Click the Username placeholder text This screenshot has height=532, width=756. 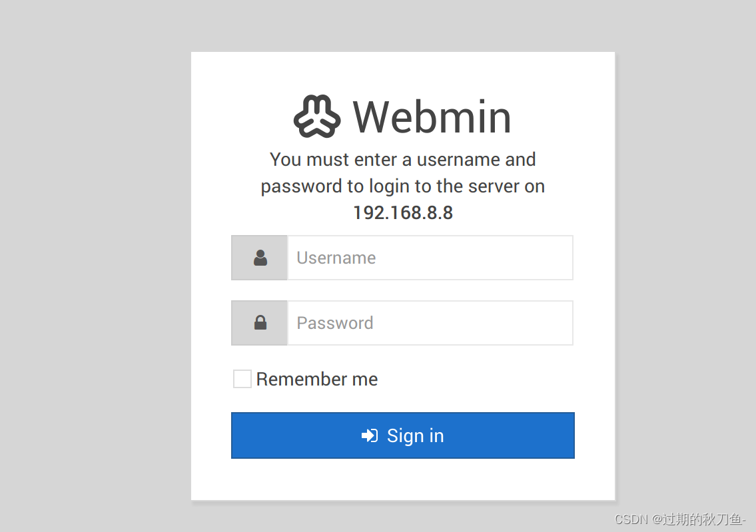(x=336, y=258)
